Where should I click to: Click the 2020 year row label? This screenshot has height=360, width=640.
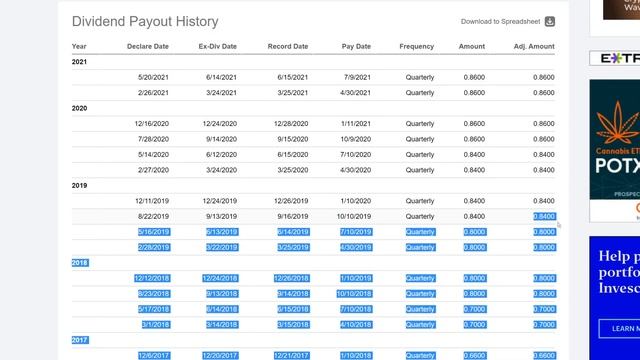[79, 108]
